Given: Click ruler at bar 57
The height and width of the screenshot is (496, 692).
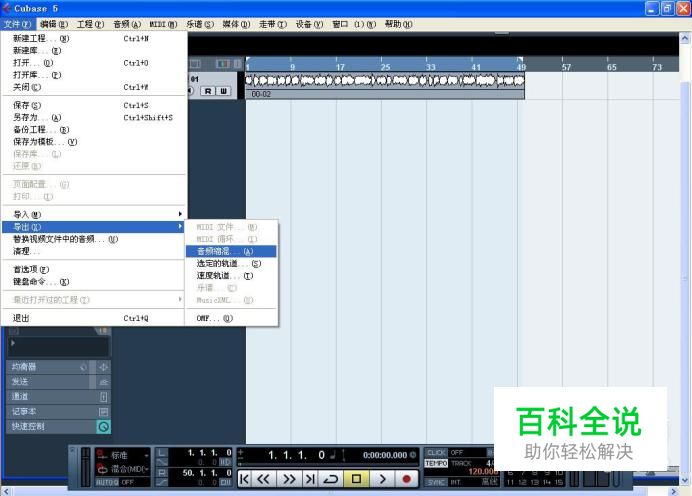Looking at the screenshot, I should (x=566, y=67).
